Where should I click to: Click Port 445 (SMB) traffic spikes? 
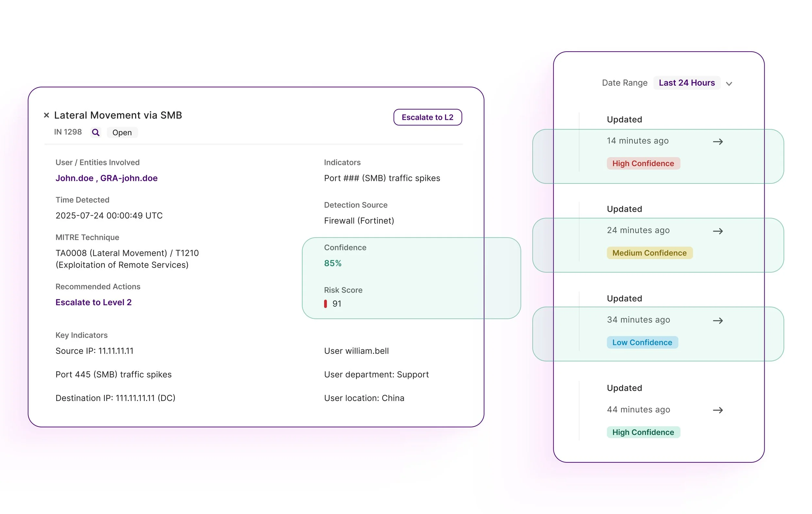[114, 374]
